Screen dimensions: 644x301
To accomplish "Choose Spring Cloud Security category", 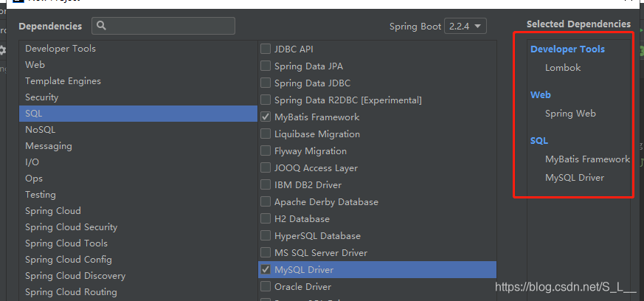I will [138, 227].
